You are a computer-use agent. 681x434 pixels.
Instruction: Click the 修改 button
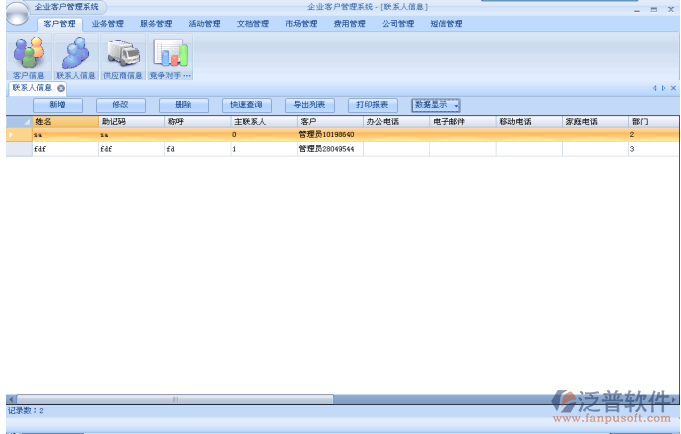(x=120, y=104)
